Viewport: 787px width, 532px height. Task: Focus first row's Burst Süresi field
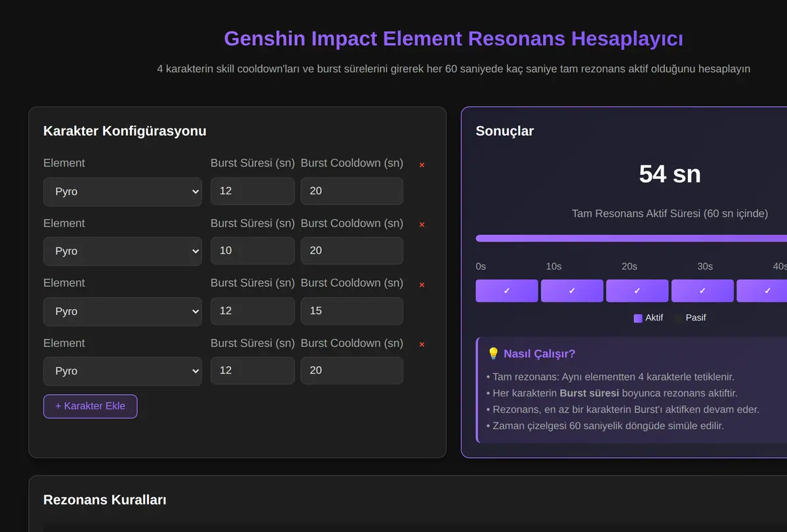point(252,191)
